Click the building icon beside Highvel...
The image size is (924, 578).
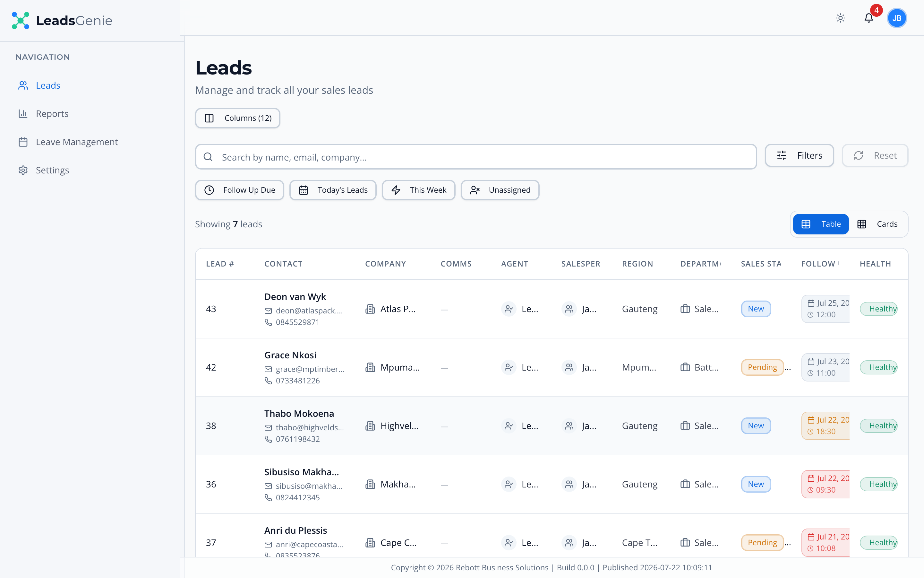click(370, 426)
